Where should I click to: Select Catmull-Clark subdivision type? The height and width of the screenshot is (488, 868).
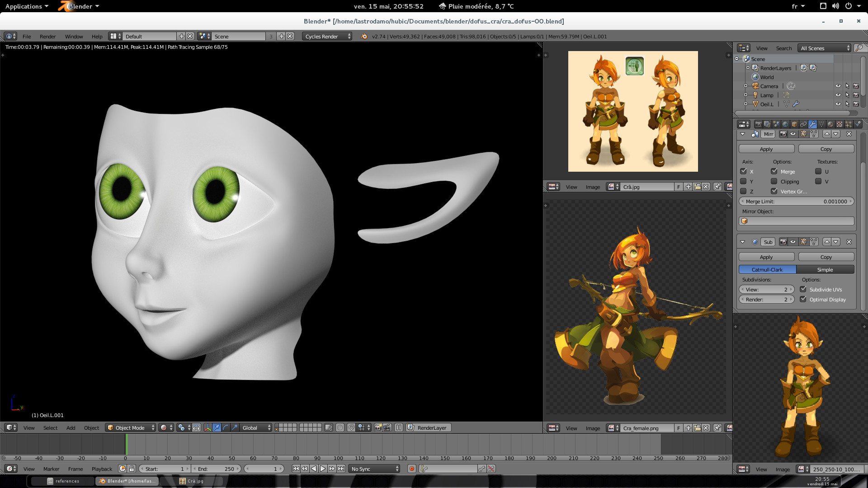pos(767,269)
